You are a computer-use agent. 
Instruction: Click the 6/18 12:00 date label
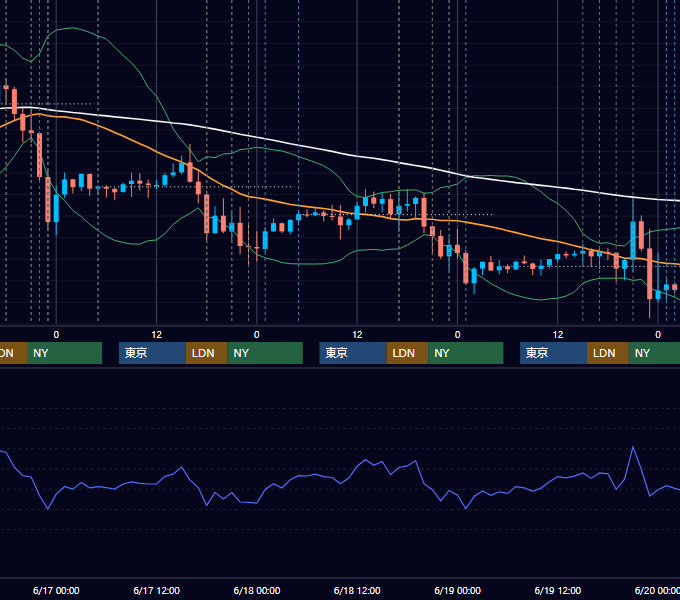pyautogui.click(x=357, y=590)
